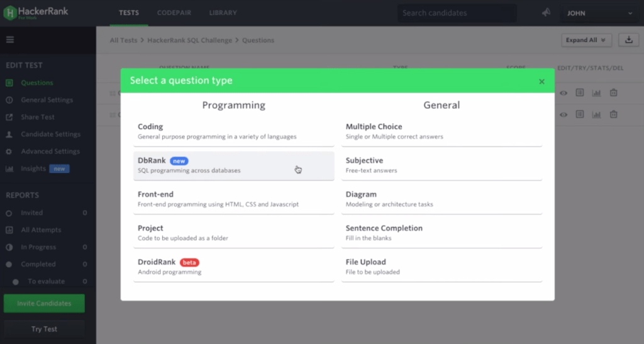Click the download icon button
Viewport: 644px width, 344px height.
(x=628, y=40)
